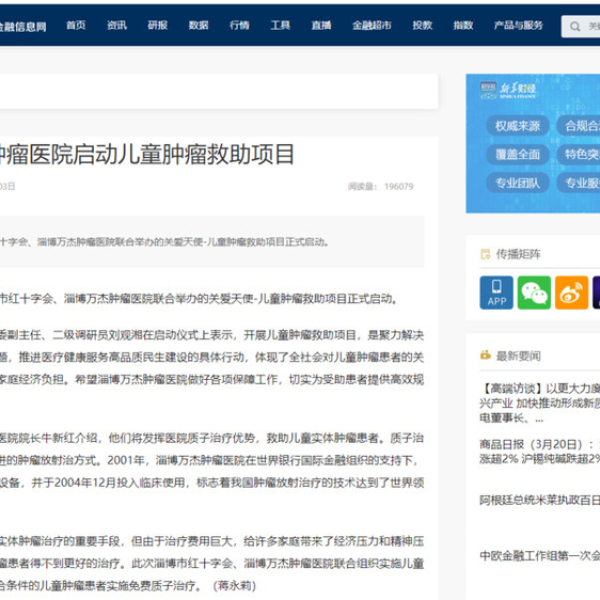Click the 权威来源 banner tag
600x600 pixels.
517,126
